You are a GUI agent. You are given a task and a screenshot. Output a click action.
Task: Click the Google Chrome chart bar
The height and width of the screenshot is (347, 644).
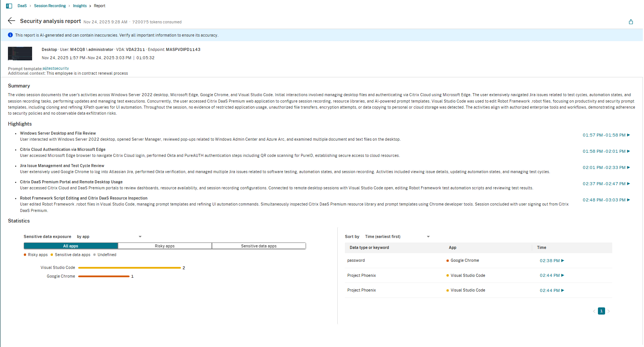(104, 276)
